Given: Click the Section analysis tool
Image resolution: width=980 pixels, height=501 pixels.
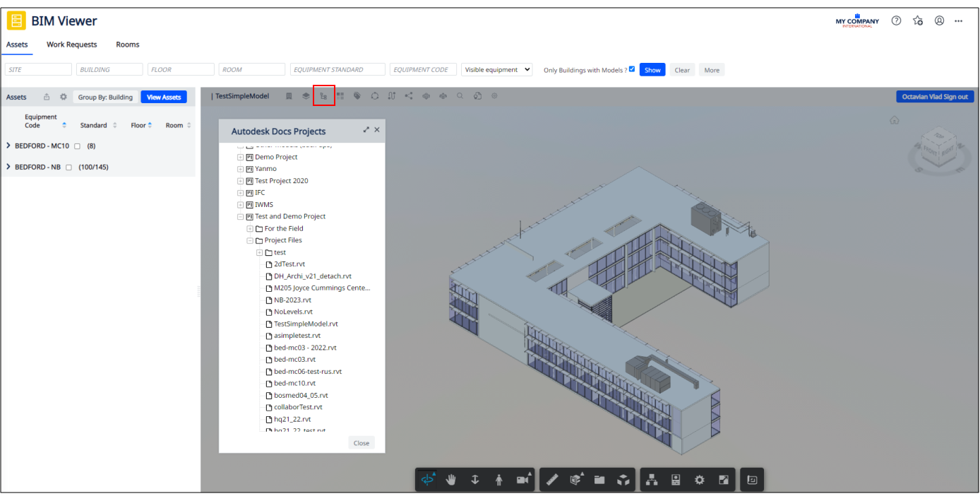Looking at the screenshot, I should click(577, 480).
